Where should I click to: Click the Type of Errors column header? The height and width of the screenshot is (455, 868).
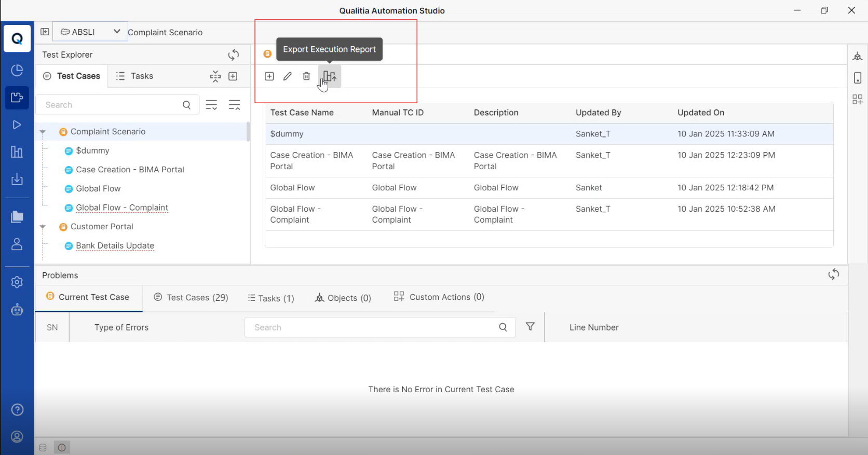(121, 327)
